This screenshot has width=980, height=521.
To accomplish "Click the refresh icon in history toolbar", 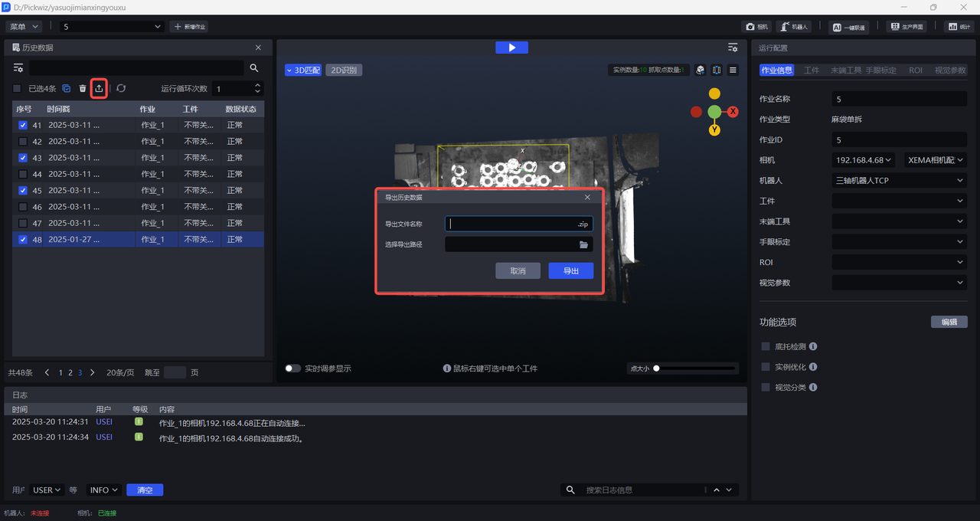I will (121, 89).
